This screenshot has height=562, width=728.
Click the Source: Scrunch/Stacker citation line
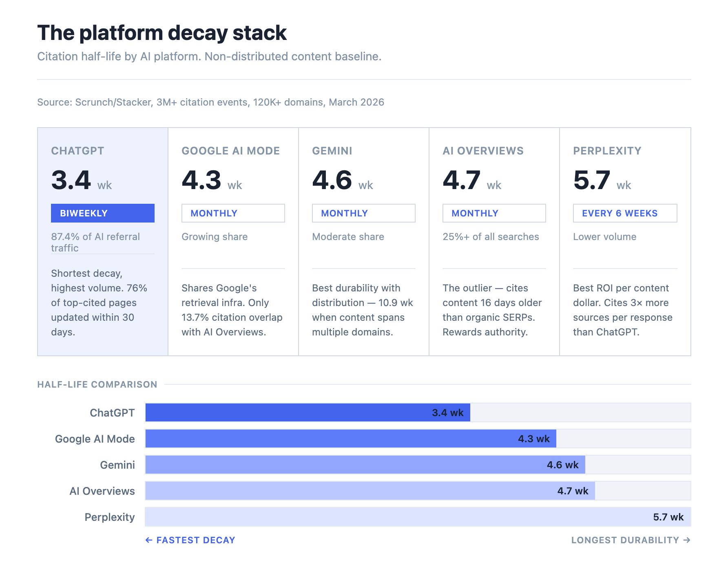click(x=210, y=102)
